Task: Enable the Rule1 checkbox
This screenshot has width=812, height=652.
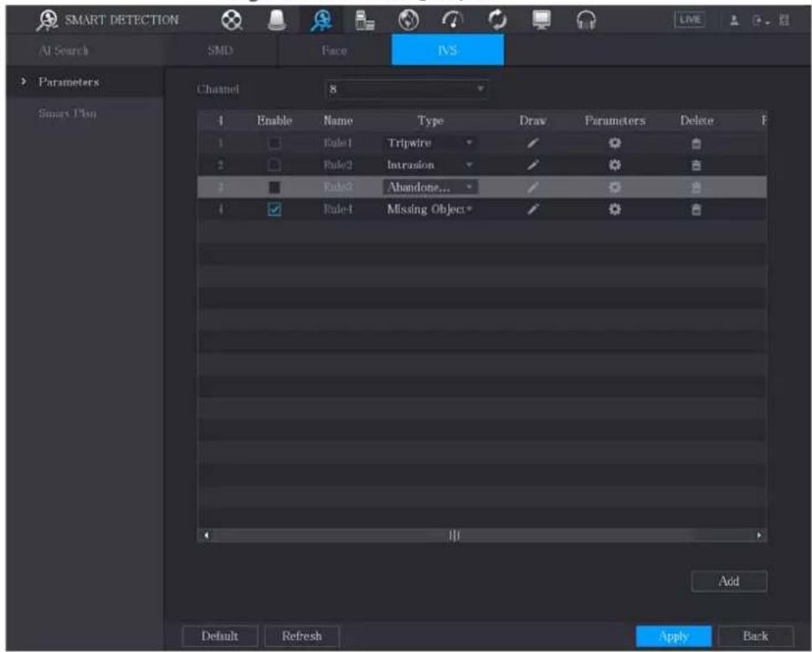Action: click(x=275, y=143)
